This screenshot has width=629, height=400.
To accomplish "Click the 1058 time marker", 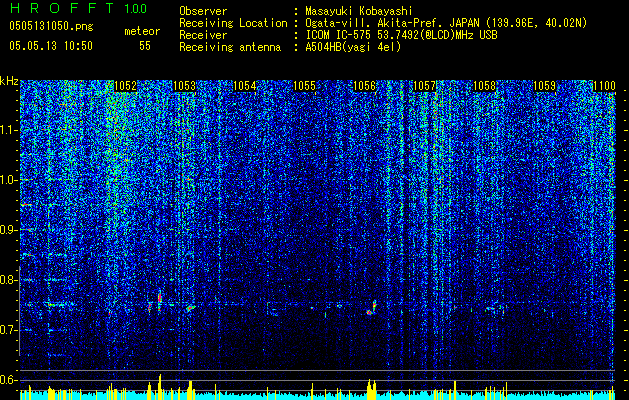I will (x=484, y=86).
